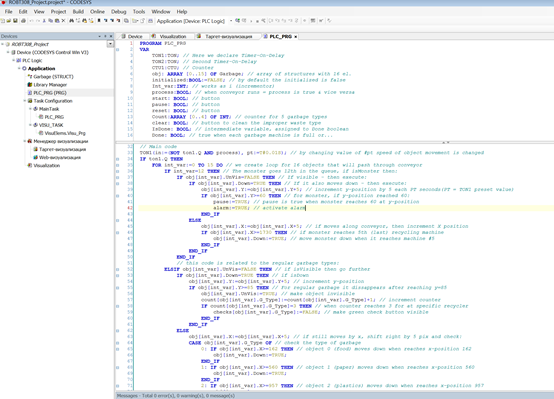Open the Help menu
Screen dimensions: 554x399
click(182, 12)
